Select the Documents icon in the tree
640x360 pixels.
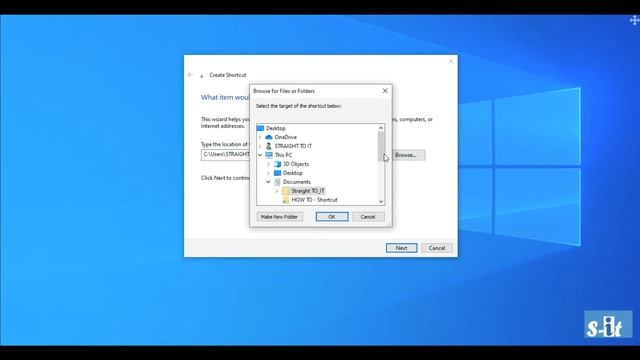coord(278,182)
